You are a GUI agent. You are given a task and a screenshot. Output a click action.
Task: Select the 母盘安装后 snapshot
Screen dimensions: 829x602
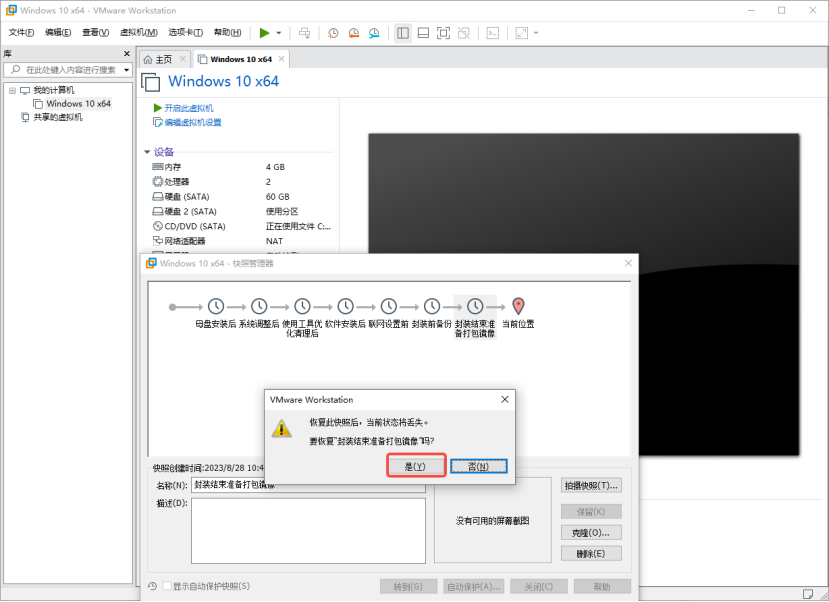coord(216,313)
